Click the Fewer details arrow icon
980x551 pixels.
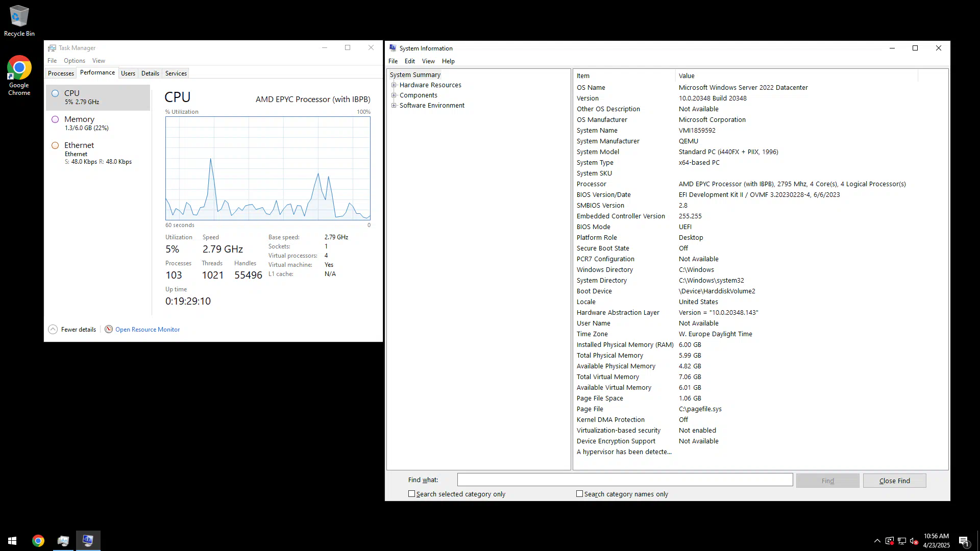click(x=53, y=330)
